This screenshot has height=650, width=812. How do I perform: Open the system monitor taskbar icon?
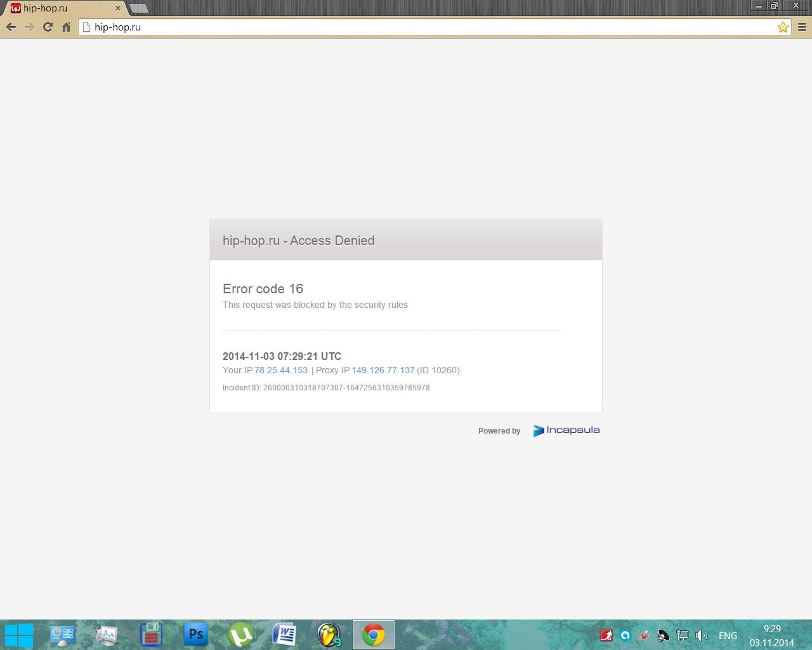107,635
